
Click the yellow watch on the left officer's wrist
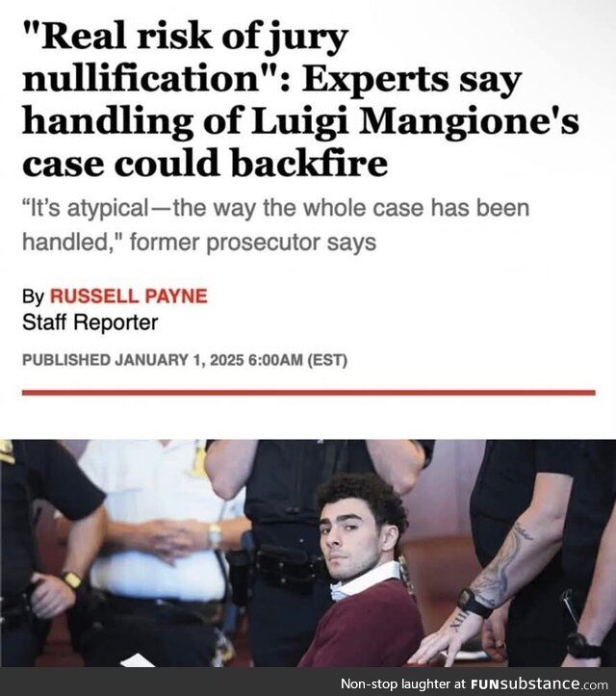(x=71, y=580)
